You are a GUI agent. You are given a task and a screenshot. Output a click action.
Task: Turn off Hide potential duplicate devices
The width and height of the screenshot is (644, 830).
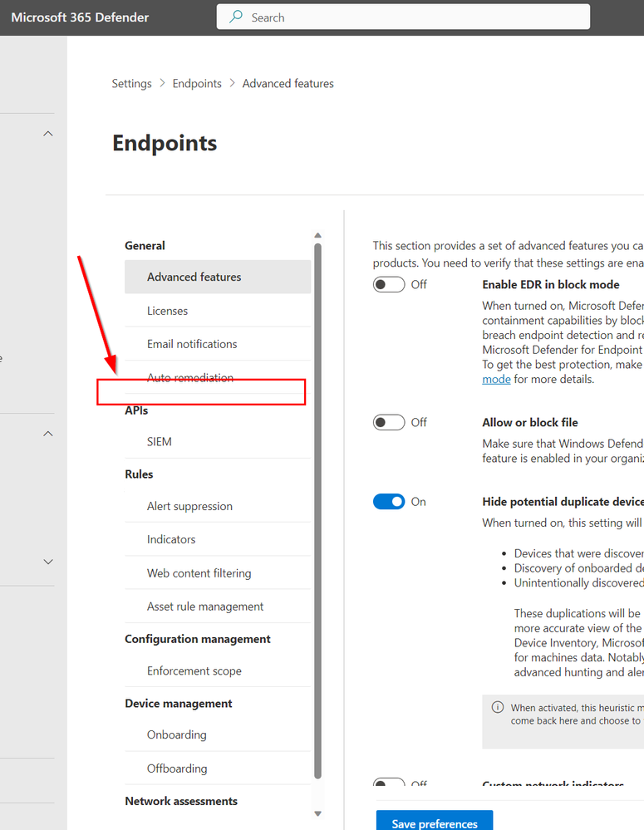389,502
